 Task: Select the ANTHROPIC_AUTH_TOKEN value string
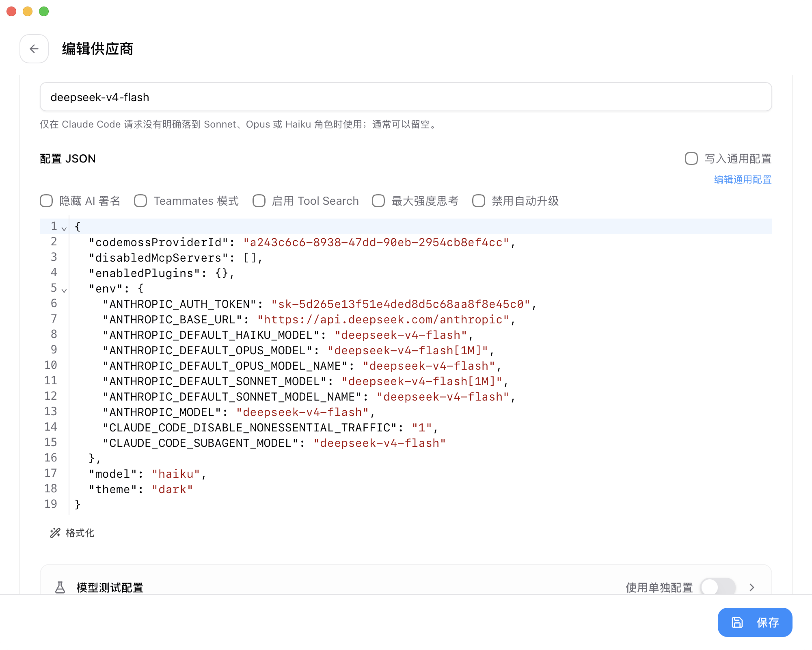pos(401,304)
